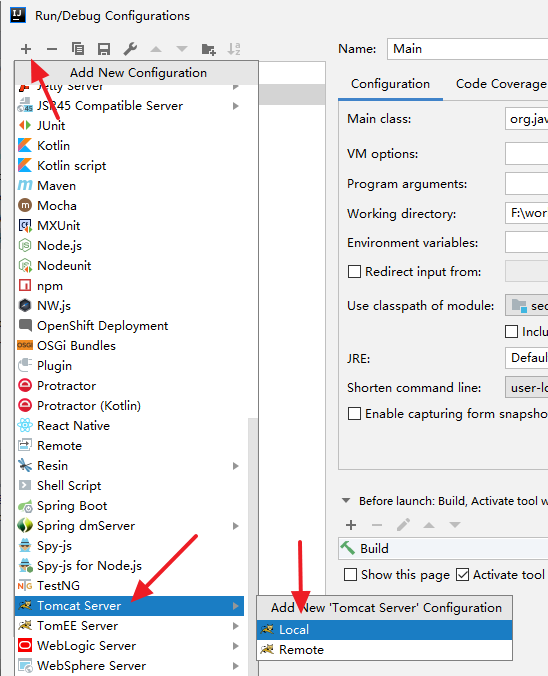
Task: Click the create new folder icon
Action: pos(209,49)
